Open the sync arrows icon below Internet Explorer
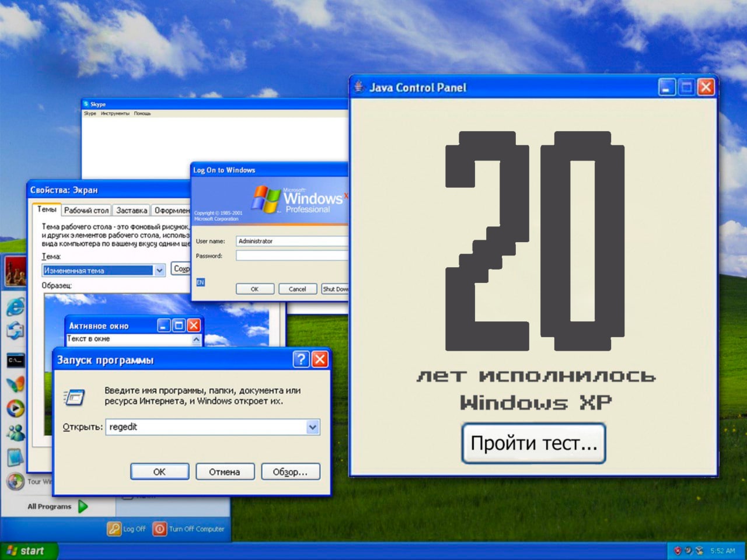 click(15, 331)
